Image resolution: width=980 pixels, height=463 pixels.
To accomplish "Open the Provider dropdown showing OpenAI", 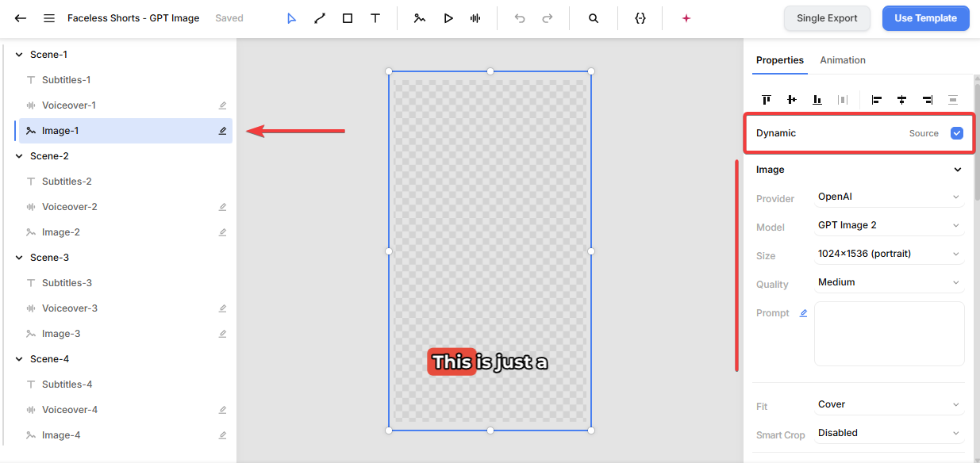I will click(x=889, y=197).
